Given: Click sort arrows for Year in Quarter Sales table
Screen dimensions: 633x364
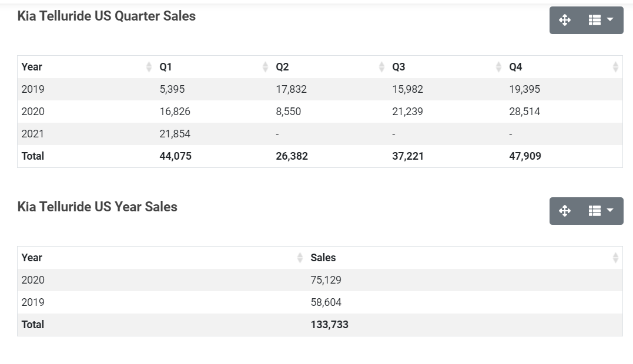Looking at the screenshot, I should pyautogui.click(x=149, y=67).
